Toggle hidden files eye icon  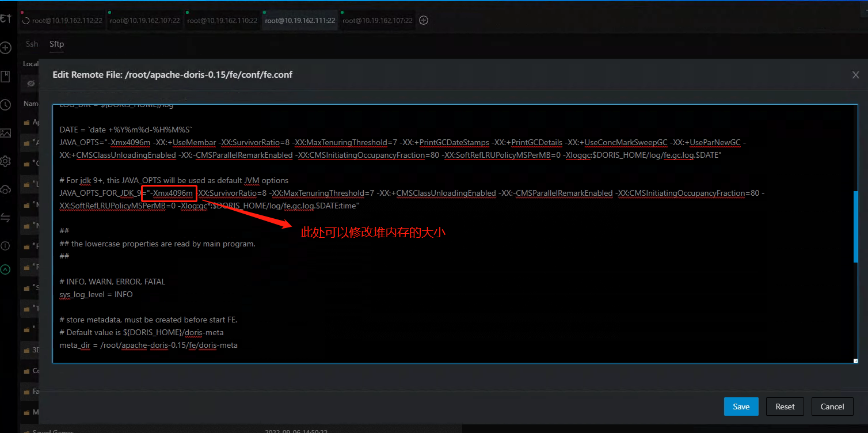pyautogui.click(x=31, y=84)
